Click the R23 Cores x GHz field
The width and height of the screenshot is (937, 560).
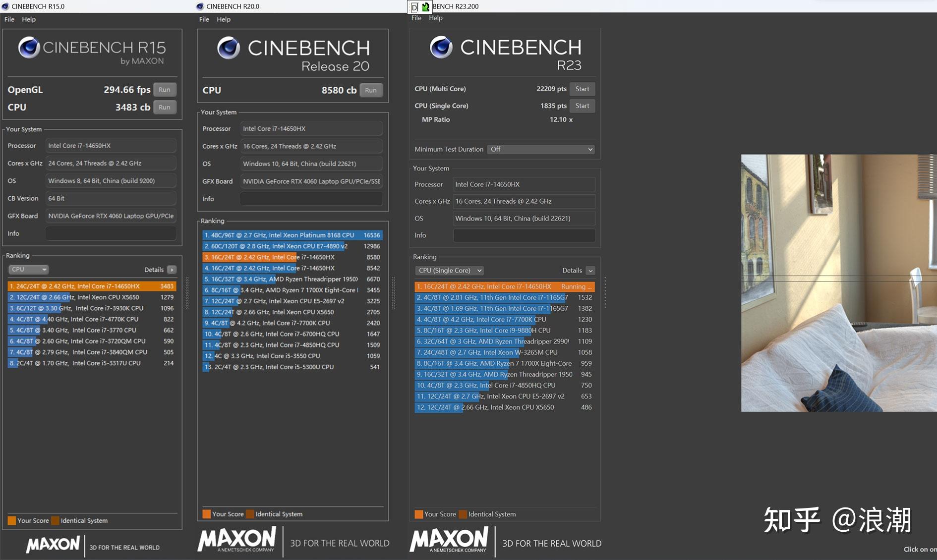524,201
